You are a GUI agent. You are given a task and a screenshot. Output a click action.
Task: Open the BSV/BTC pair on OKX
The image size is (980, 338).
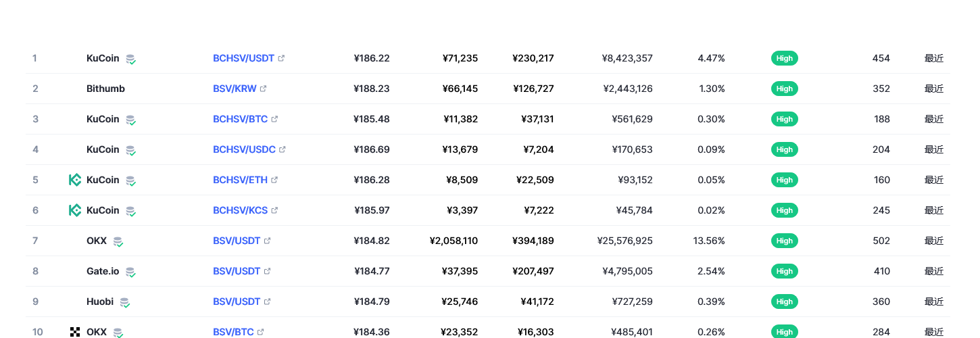coord(233,332)
